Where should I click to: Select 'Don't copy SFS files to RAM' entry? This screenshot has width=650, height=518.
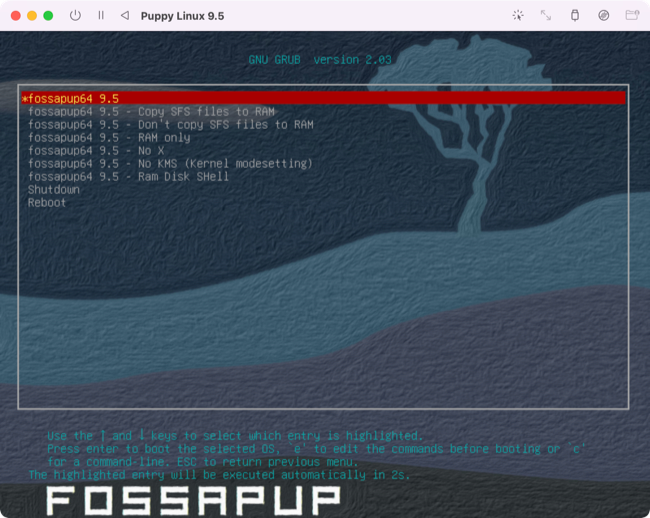pos(323,124)
